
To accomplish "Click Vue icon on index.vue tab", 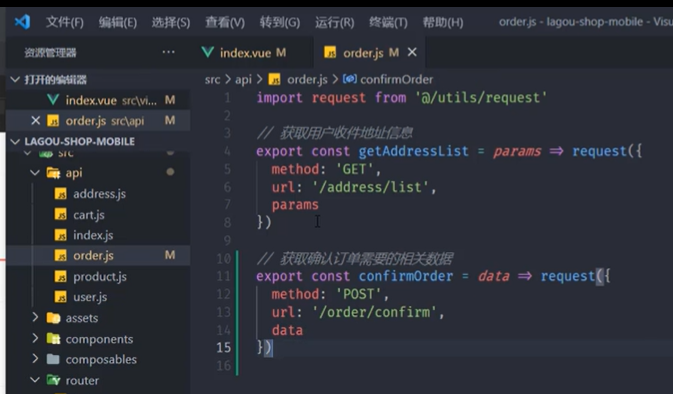I will (208, 52).
